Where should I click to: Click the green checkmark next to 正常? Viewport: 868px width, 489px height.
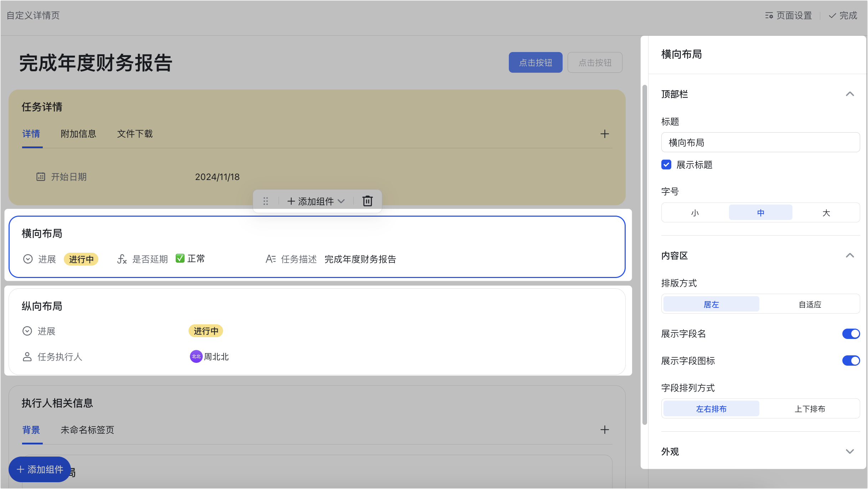tap(180, 258)
